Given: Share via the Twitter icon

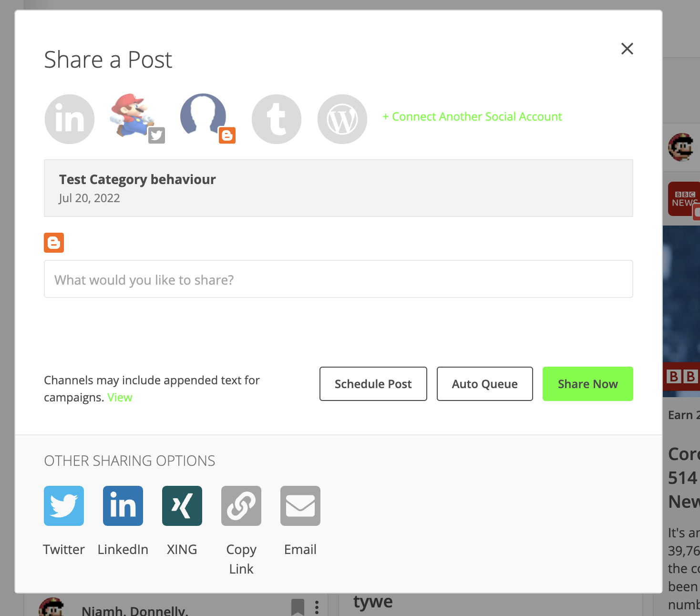Looking at the screenshot, I should [x=64, y=506].
